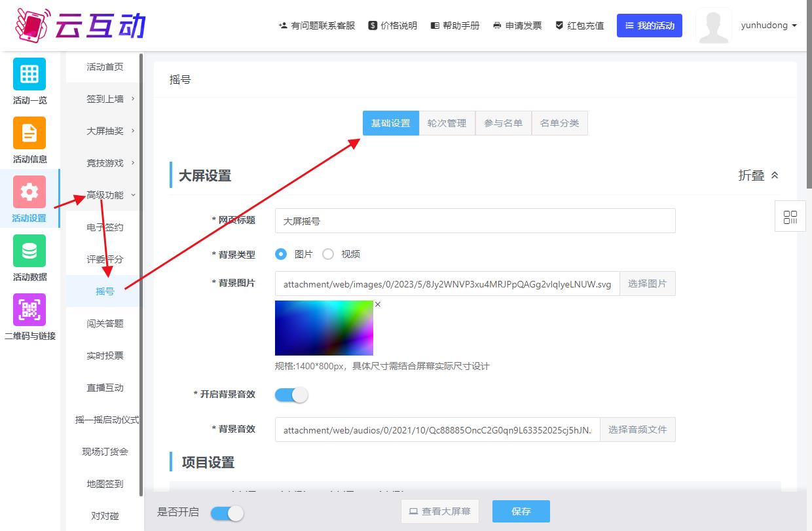Open 价格说明 pricing page
Image resolution: width=812 pixels, height=531 pixels.
(393, 26)
